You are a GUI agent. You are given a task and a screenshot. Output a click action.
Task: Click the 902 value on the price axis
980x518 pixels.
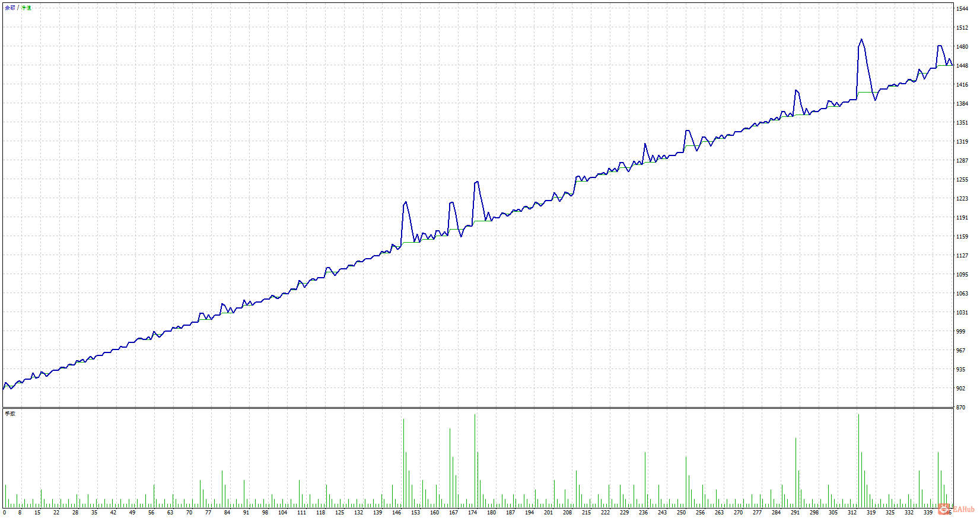click(x=960, y=389)
